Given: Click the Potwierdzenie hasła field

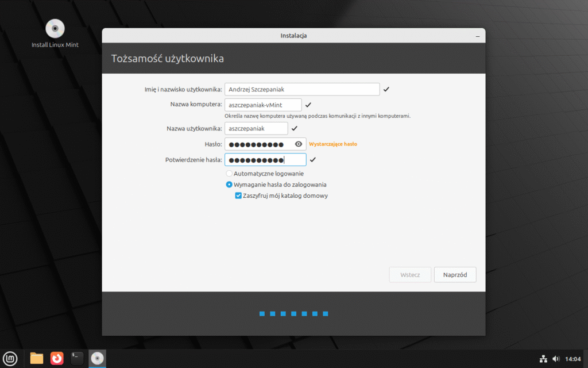Looking at the screenshot, I should tap(265, 160).
